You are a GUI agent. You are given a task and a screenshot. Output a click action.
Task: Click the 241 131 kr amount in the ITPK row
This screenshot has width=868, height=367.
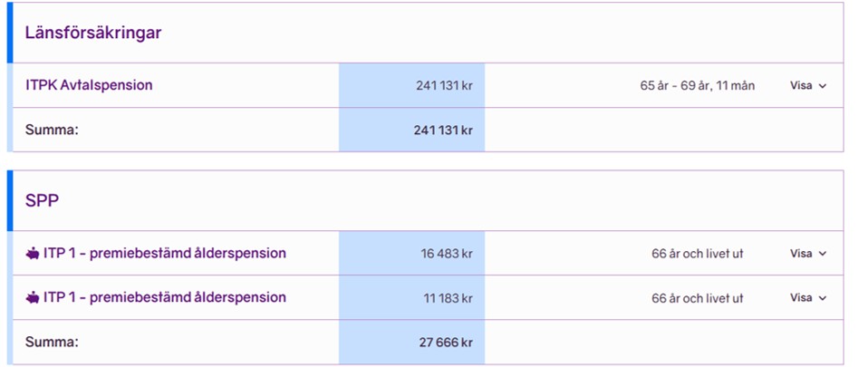[x=445, y=86]
